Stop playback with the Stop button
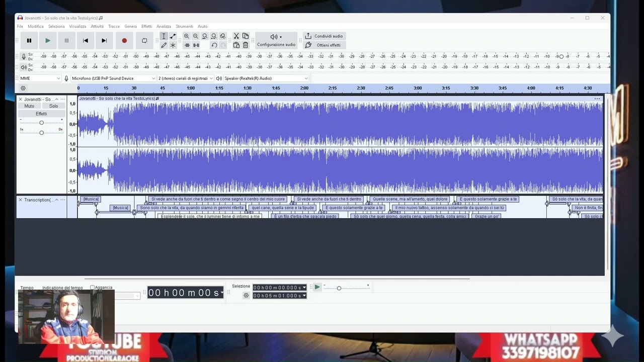This screenshot has height=362, width=644. click(66, 41)
